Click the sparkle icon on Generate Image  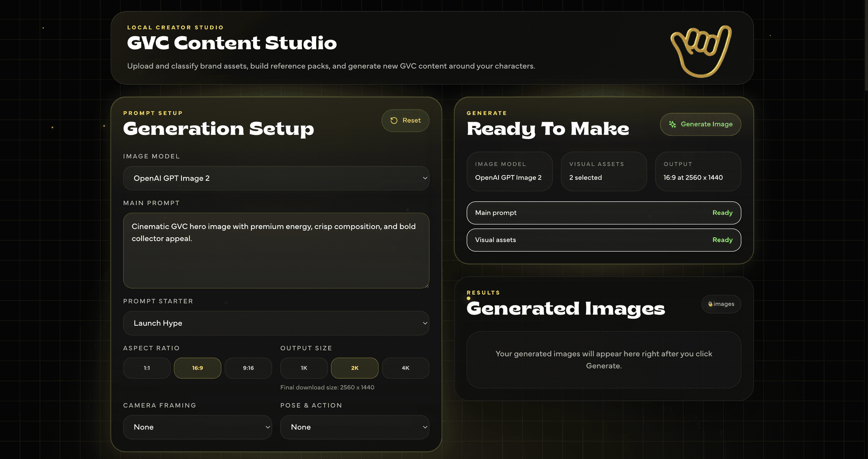tap(673, 125)
